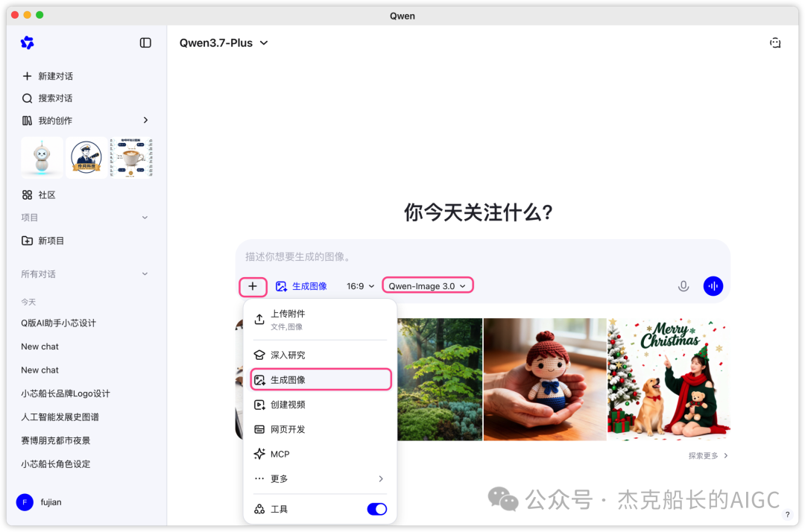This screenshot has height=532, width=805.
Task: Open the crochet doll sample image
Action: (x=545, y=379)
